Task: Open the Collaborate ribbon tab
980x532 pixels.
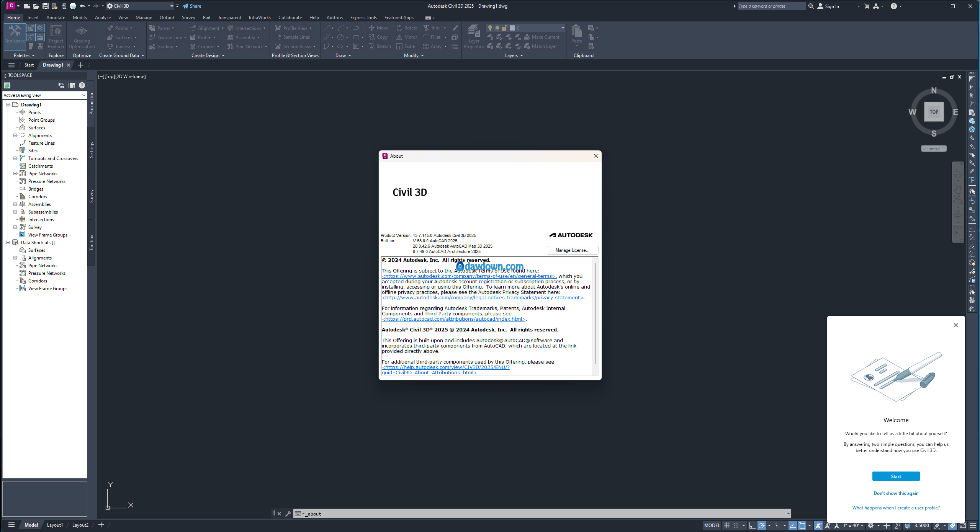Action: click(290, 18)
